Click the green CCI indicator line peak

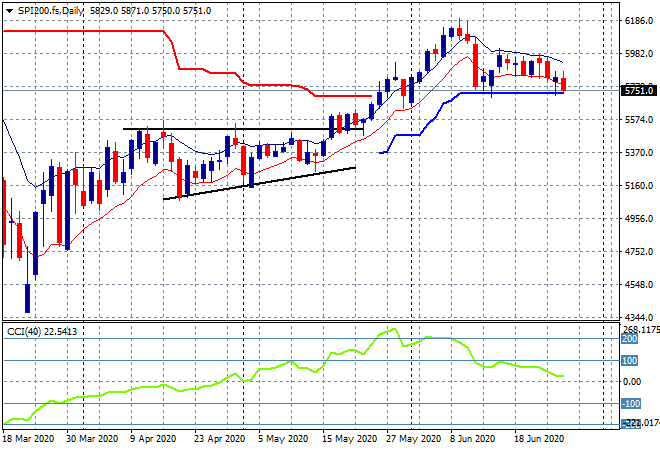[x=394, y=329]
